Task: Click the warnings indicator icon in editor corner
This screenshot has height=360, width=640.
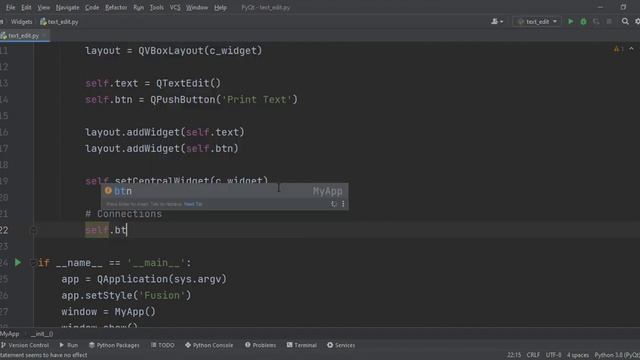Action: (x=618, y=49)
